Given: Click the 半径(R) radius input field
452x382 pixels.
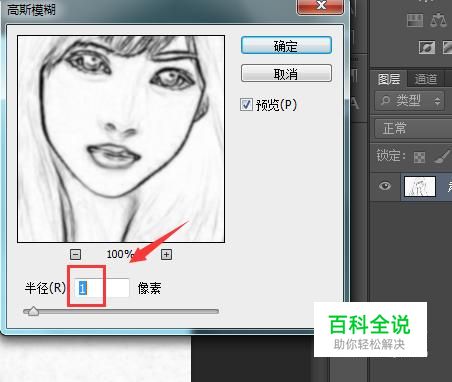Looking at the screenshot, I should [101, 288].
